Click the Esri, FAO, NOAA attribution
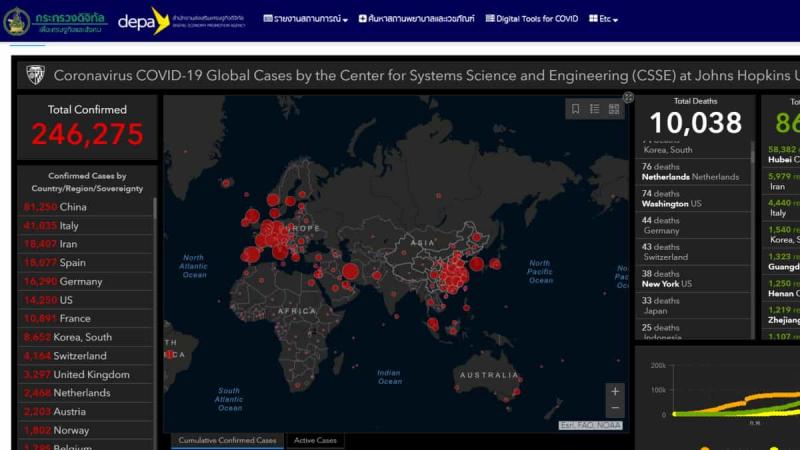This screenshot has width=800, height=450. coord(590,425)
